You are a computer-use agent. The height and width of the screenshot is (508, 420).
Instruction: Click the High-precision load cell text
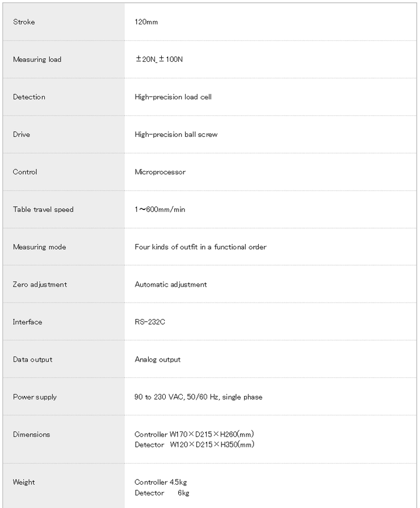(x=173, y=97)
